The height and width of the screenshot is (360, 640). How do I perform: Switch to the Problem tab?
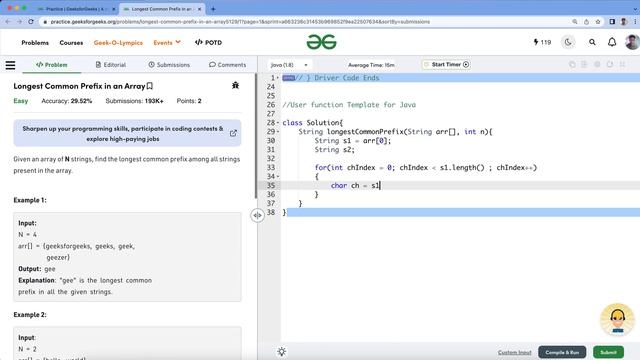(52, 64)
